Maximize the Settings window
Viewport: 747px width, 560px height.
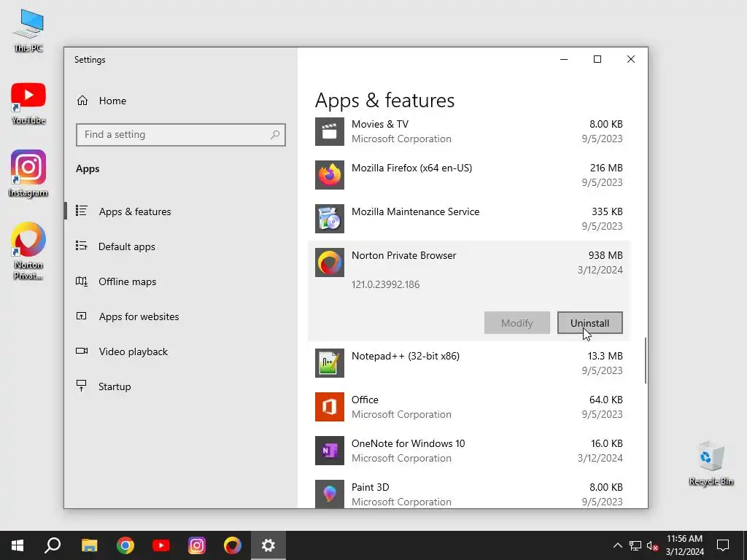coord(597,59)
